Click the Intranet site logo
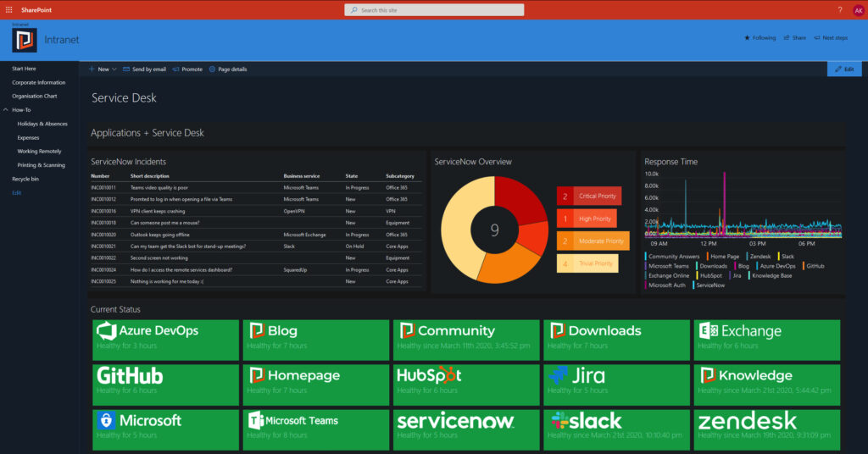This screenshot has width=868, height=454. tap(25, 41)
